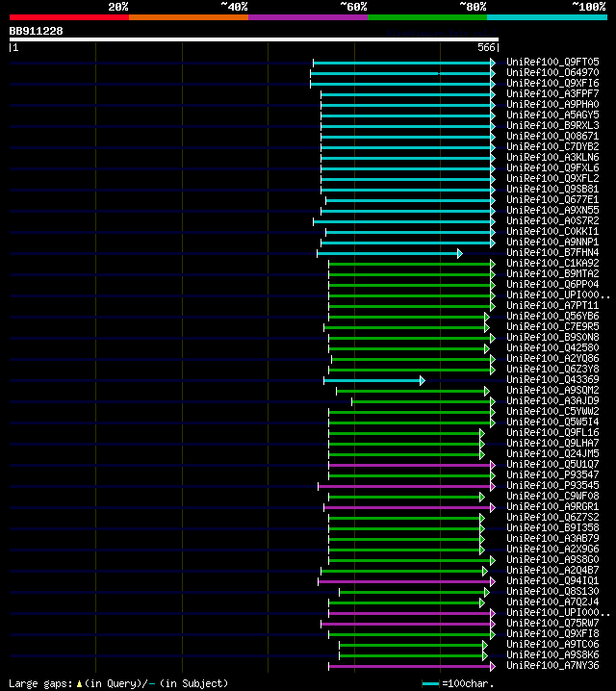The width and height of the screenshot is (616, 691).
Task: Click the orange ~40% legend color segment
Action: pos(189,17)
